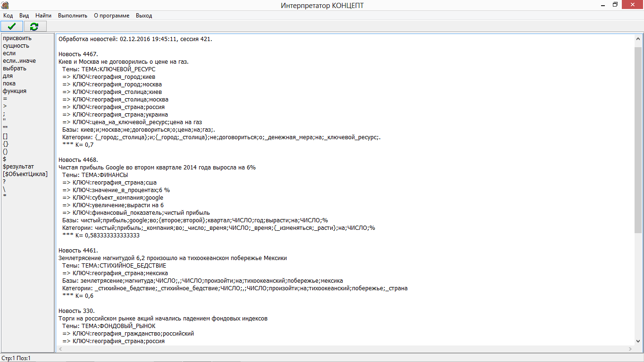Select 'если..иначе' in keyword list
The height and width of the screenshot is (362, 644).
coord(19,61)
